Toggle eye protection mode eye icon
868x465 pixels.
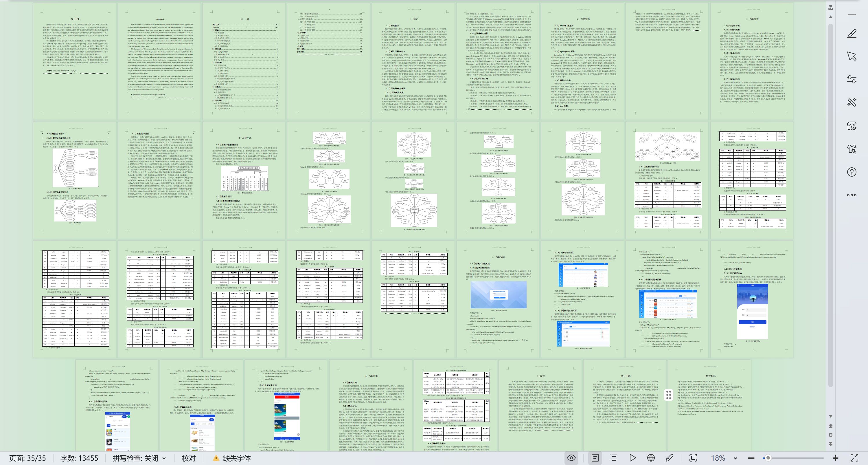tap(571, 458)
